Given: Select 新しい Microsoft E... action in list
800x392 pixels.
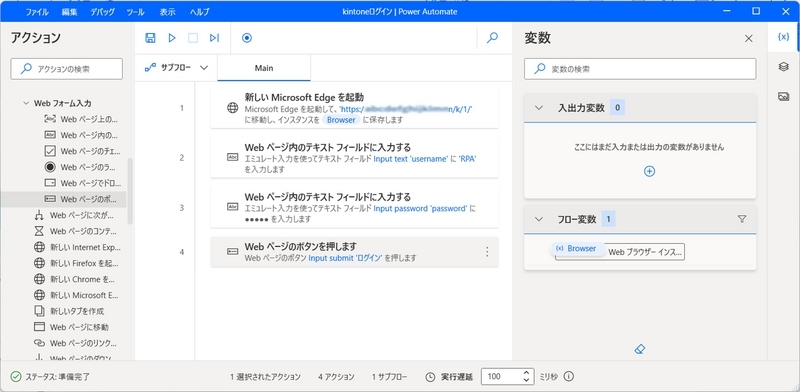Looking at the screenshot, I should pos(77,295).
